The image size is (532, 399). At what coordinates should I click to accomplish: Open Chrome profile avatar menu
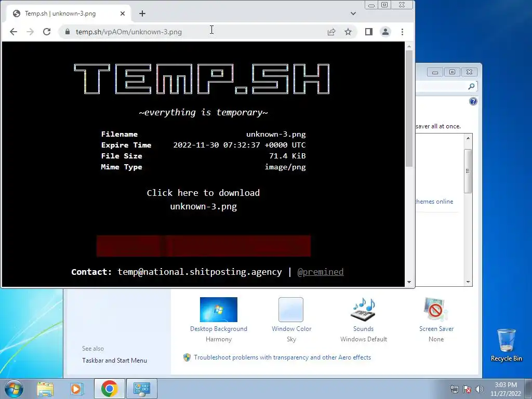pos(385,32)
